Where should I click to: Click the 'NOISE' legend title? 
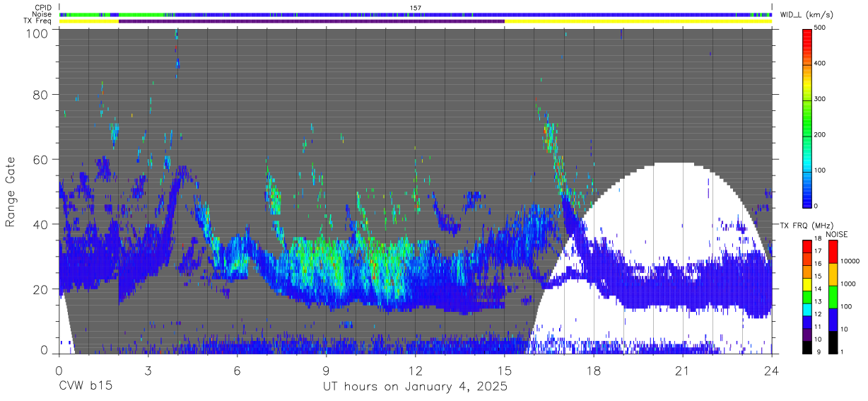tap(838, 233)
